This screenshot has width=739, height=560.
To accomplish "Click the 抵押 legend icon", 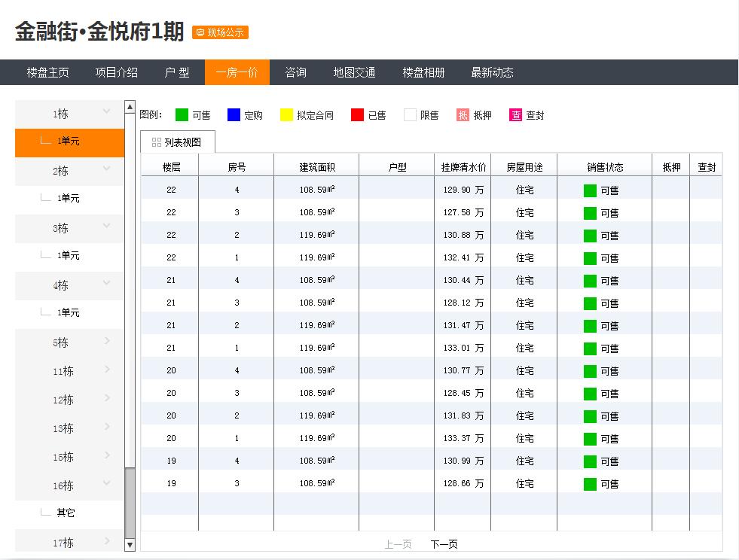I will 463,115.
